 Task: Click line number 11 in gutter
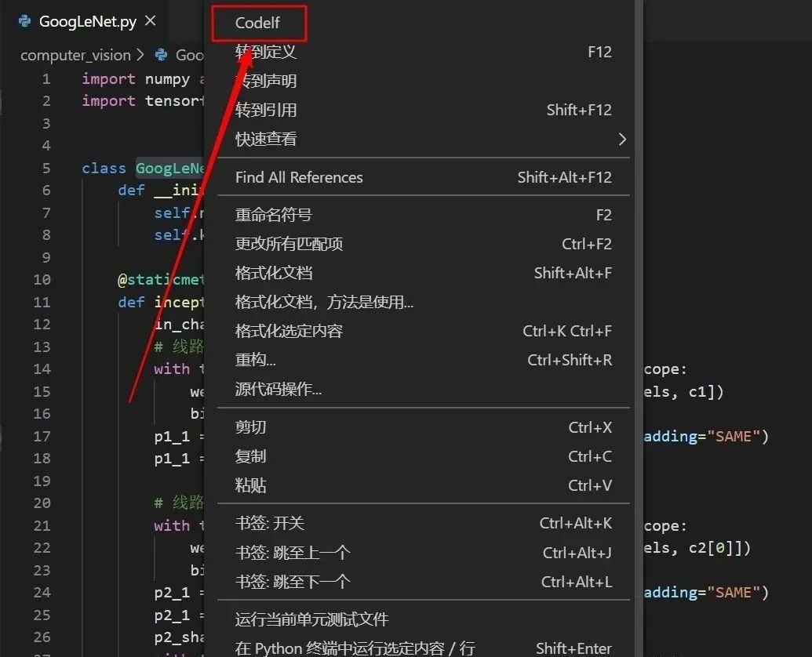[x=42, y=302]
